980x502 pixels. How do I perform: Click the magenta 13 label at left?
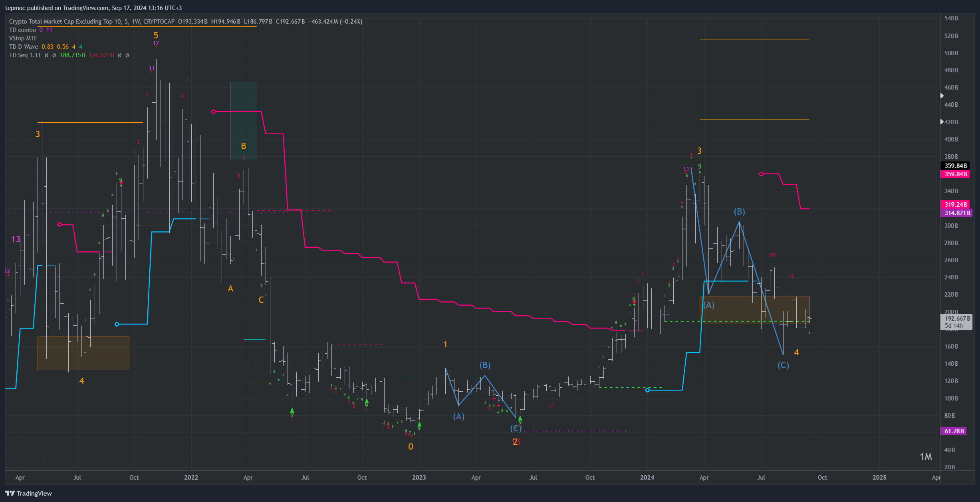16,239
